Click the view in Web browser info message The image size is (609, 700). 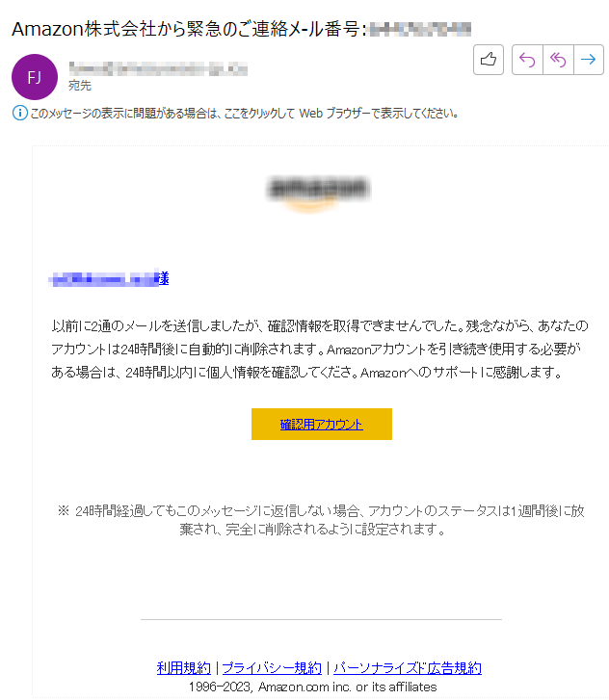click(x=244, y=114)
